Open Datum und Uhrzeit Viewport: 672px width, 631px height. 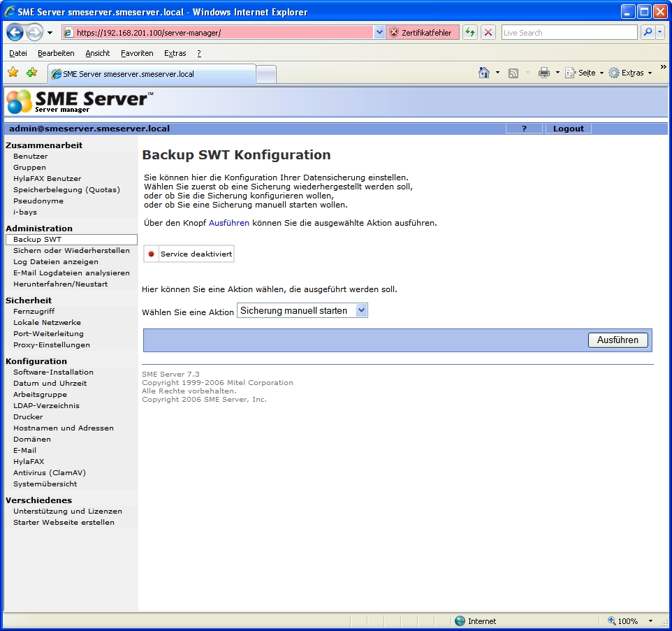pos(50,383)
